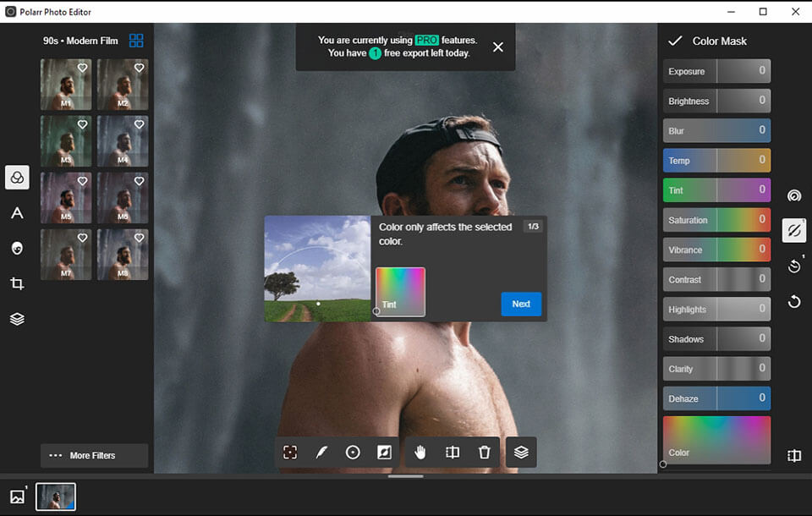Image resolution: width=812 pixels, height=516 pixels.
Task: Apply the M1 filter thumbnail
Action: (x=66, y=84)
